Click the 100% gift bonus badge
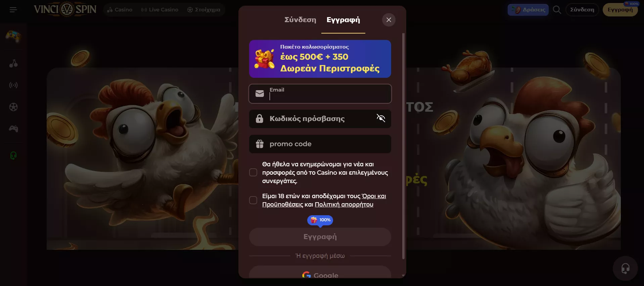Screen dimensions: 644x286 pyautogui.click(x=320, y=220)
